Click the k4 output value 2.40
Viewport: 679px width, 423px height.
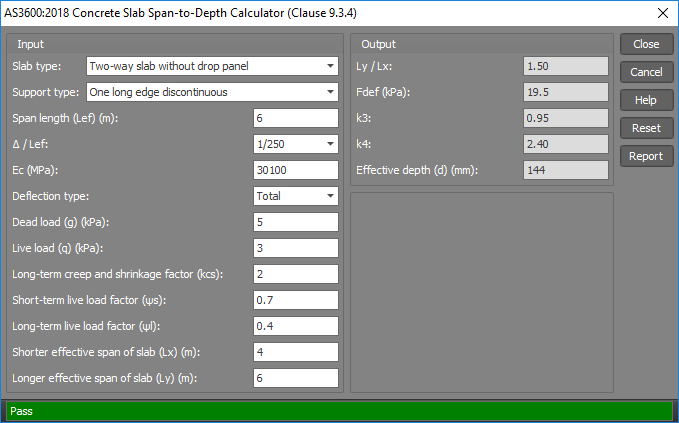(x=566, y=144)
